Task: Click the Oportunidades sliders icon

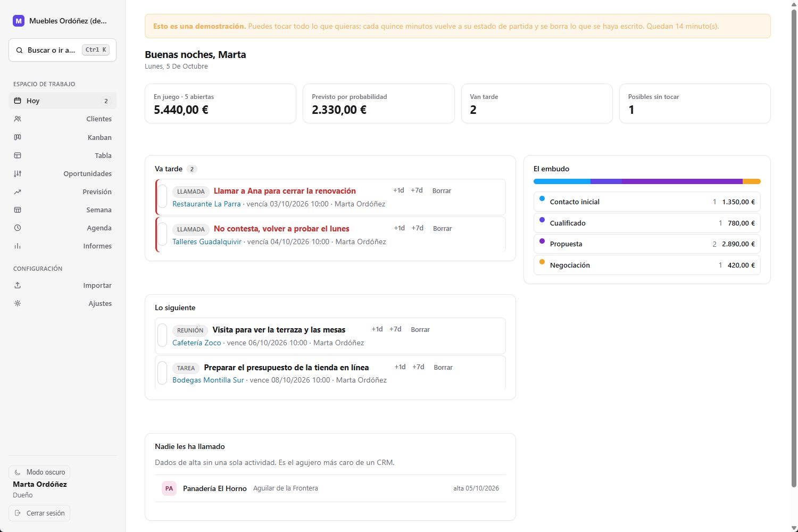Action: (x=18, y=173)
